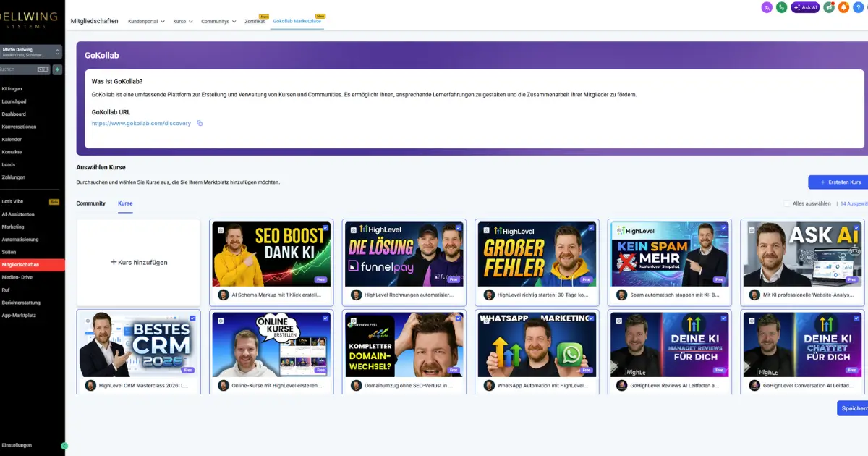The image size is (868, 456).
Task: Select the WhatsApp Marketing course thumbnail
Action: coord(537,345)
